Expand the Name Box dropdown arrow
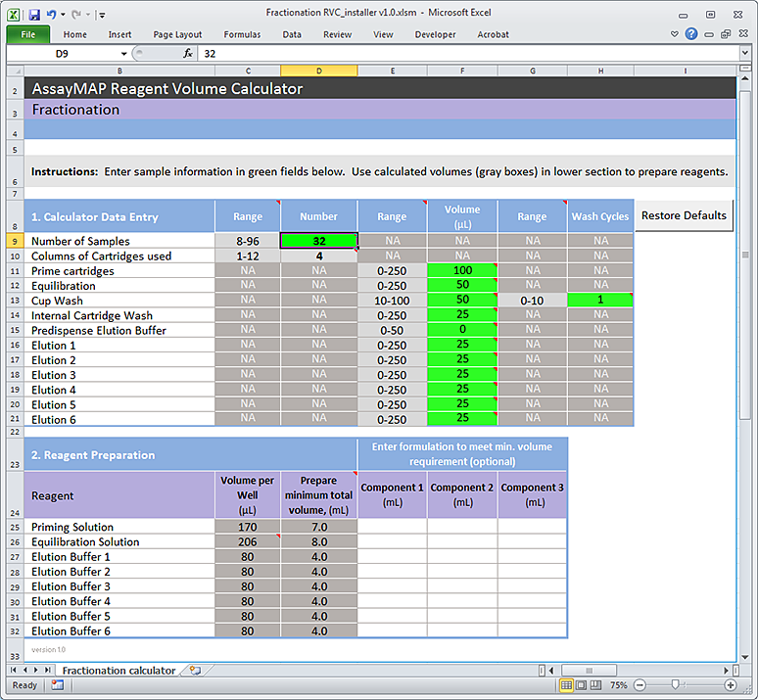758x700 pixels. coord(122,54)
